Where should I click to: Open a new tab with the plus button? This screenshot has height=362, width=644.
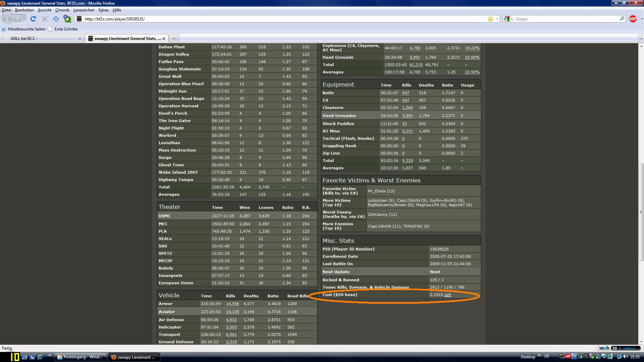[174, 39]
